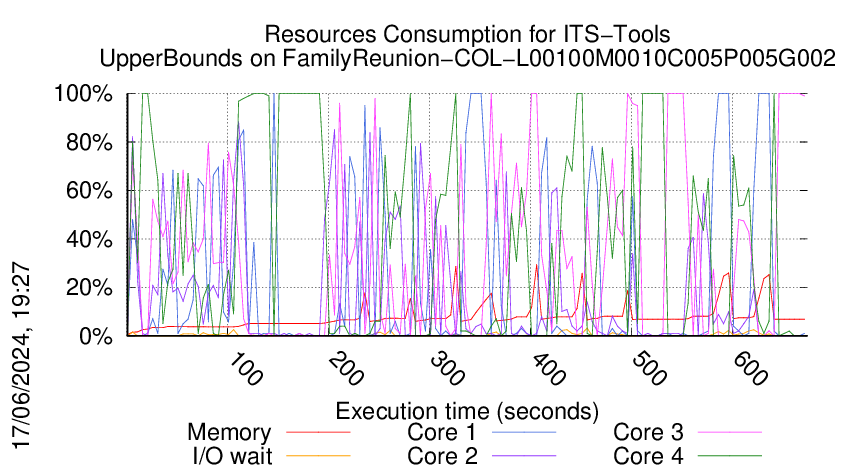
Task: Select the 'Execution time (seconds)' axis title
Action: (467, 412)
